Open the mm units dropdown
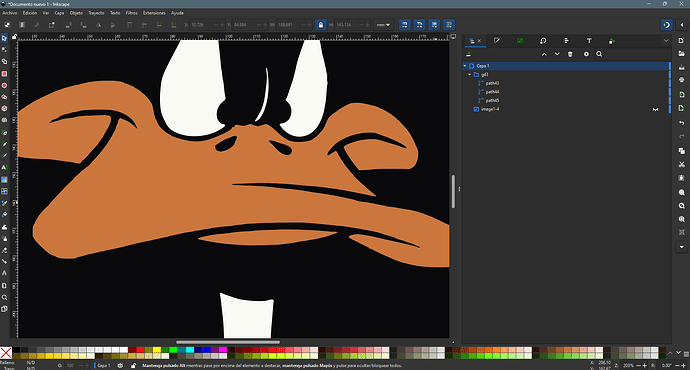Viewport: 690px width, 370px height. point(383,25)
